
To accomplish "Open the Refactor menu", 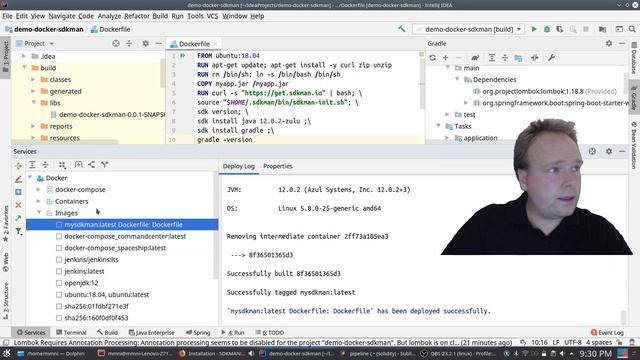I will pos(137,16).
